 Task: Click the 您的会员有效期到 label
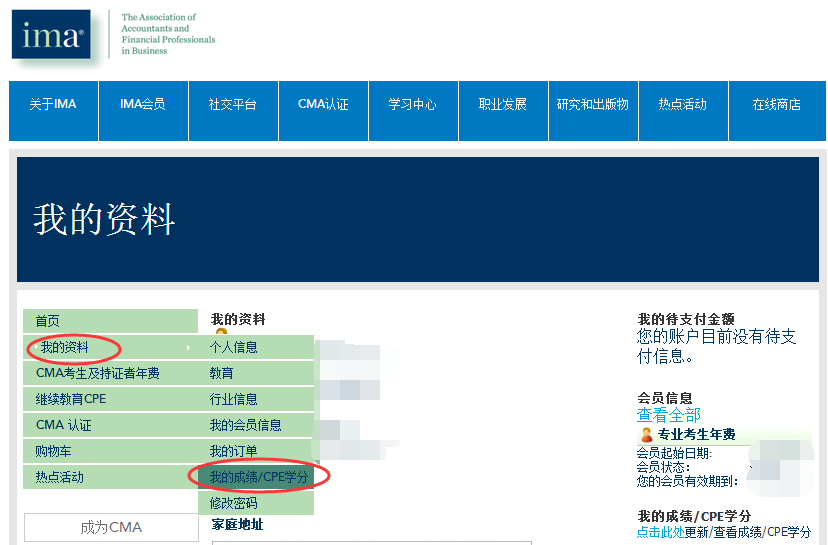point(688,481)
